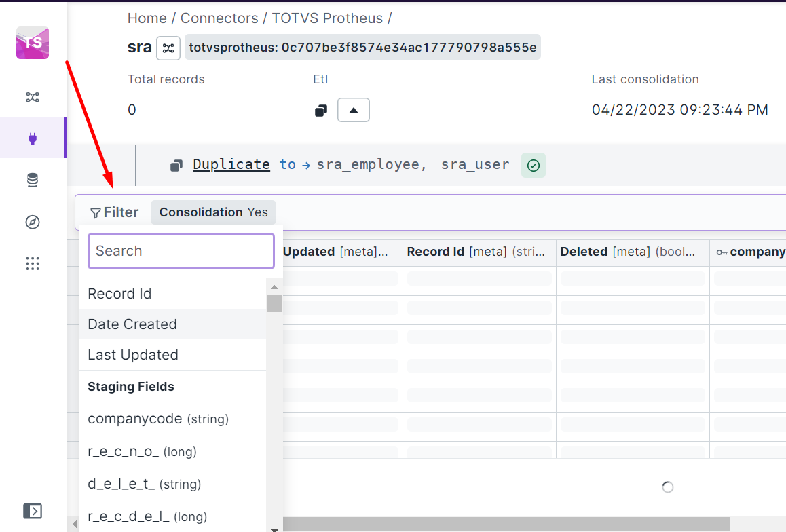Select Last Updated from filter list
The width and height of the screenshot is (786, 532).
tap(133, 355)
